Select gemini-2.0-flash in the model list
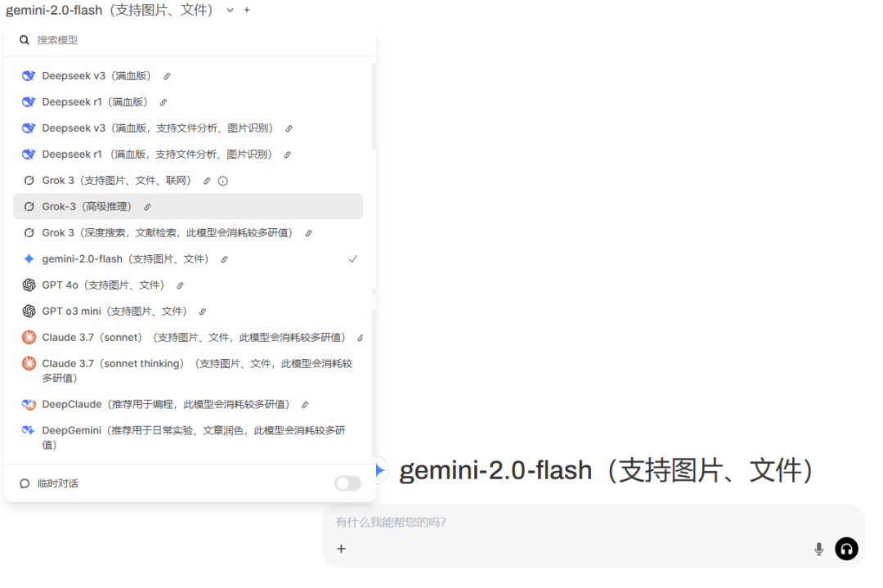Screen dimensions: 883x588 point(187,259)
